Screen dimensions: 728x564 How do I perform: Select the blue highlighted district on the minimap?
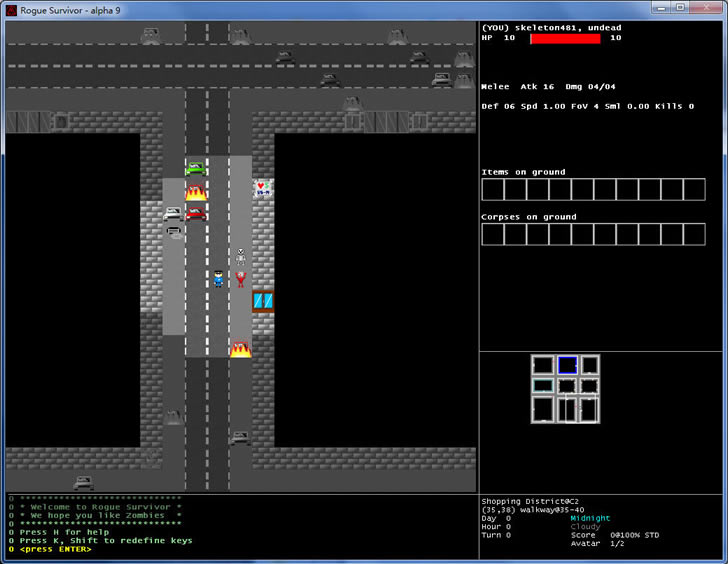(567, 365)
